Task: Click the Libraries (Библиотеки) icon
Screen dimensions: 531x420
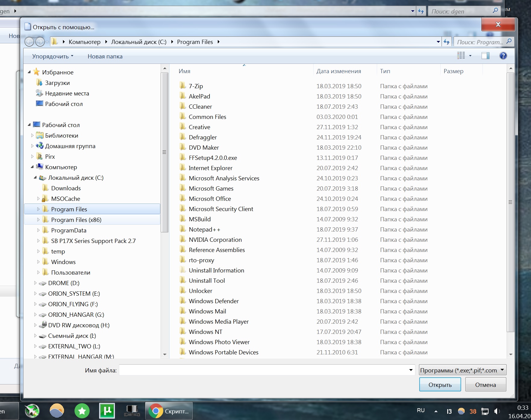Action: [39, 135]
